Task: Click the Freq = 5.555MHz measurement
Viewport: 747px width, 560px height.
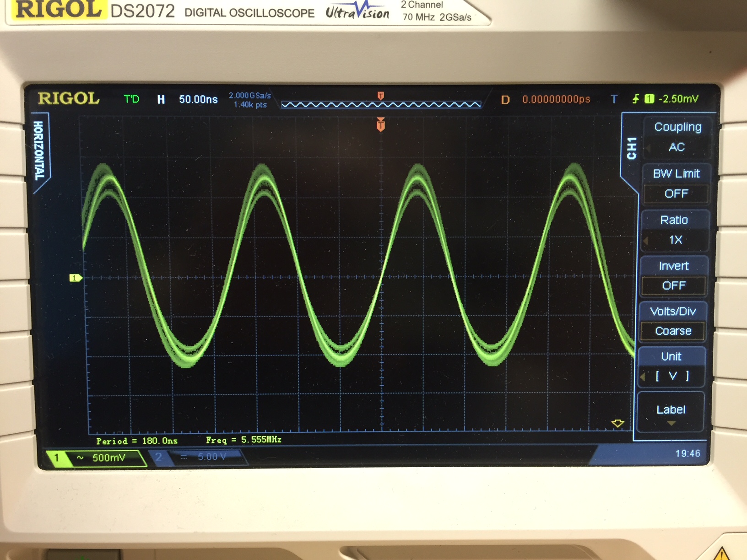Action: click(x=244, y=440)
